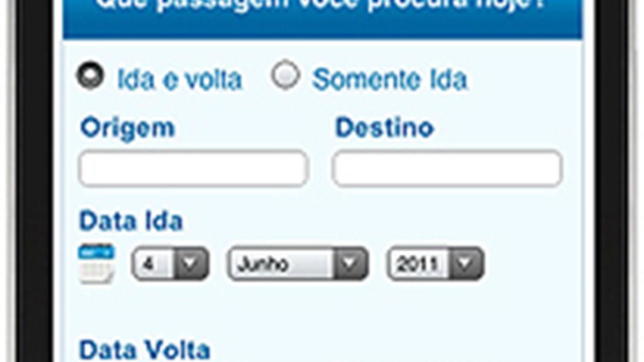
Task: Choose the Somente Ida radio button
Action: (284, 75)
